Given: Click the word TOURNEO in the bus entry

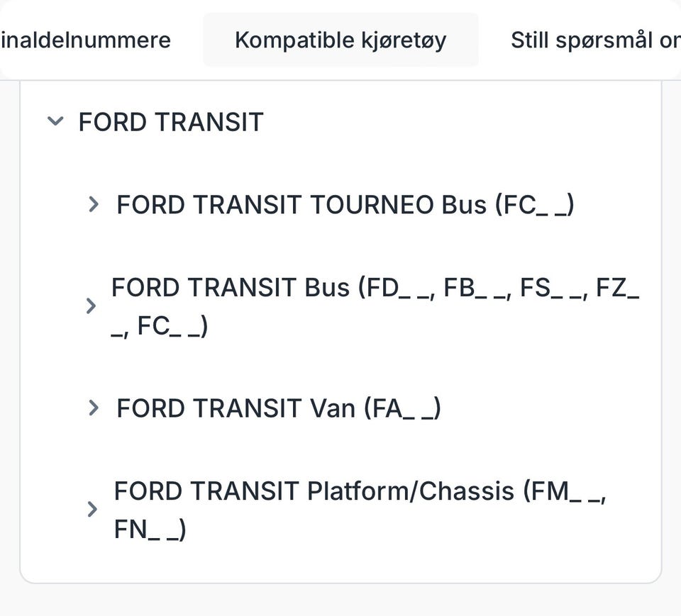Looking at the screenshot, I should [372, 205].
